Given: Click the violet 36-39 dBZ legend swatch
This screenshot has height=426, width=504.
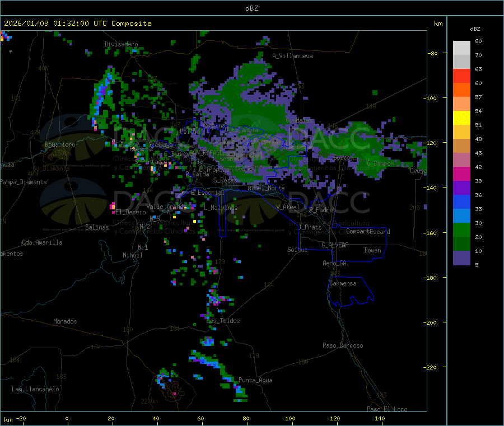Looking at the screenshot, I should [461, 188].
